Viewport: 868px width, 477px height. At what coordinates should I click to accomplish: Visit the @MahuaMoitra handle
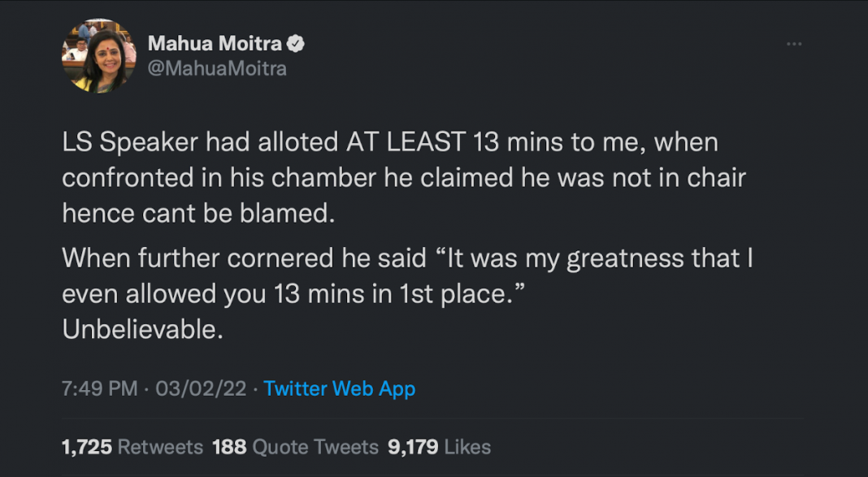pos(215,69)
